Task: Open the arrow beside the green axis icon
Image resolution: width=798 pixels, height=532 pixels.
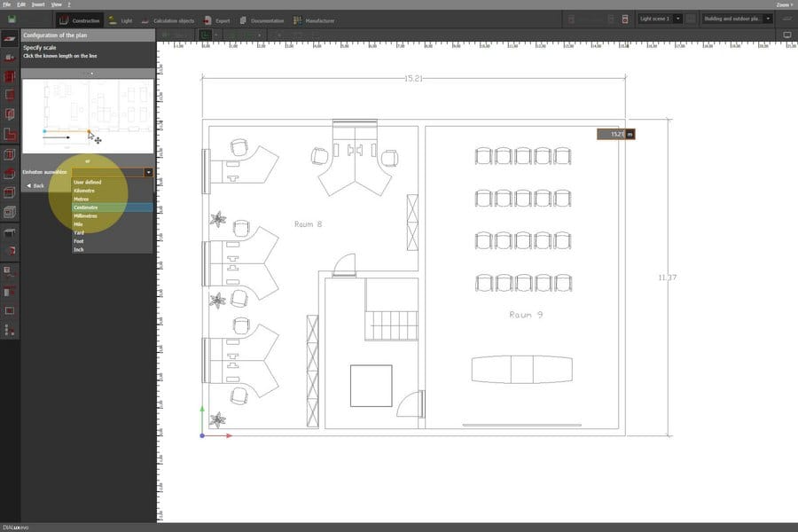Action: point(215,35)
